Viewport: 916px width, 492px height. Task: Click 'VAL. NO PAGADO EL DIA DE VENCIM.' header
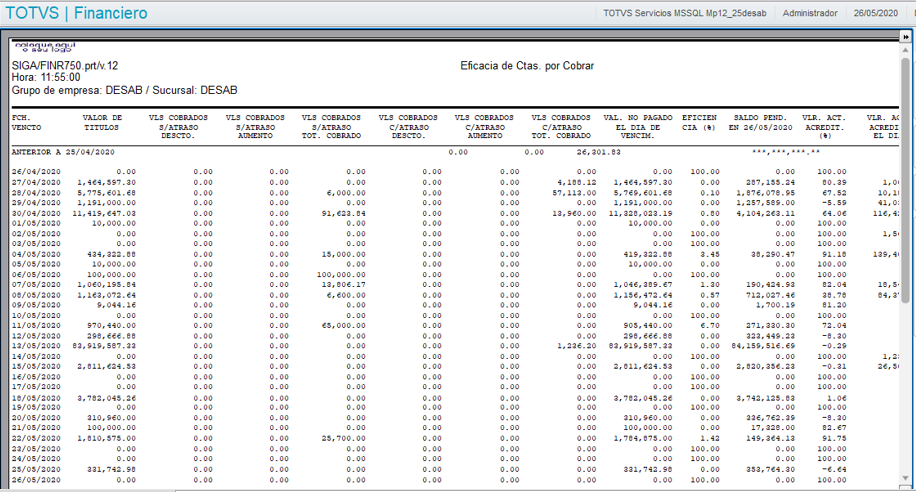click(638, 127)
